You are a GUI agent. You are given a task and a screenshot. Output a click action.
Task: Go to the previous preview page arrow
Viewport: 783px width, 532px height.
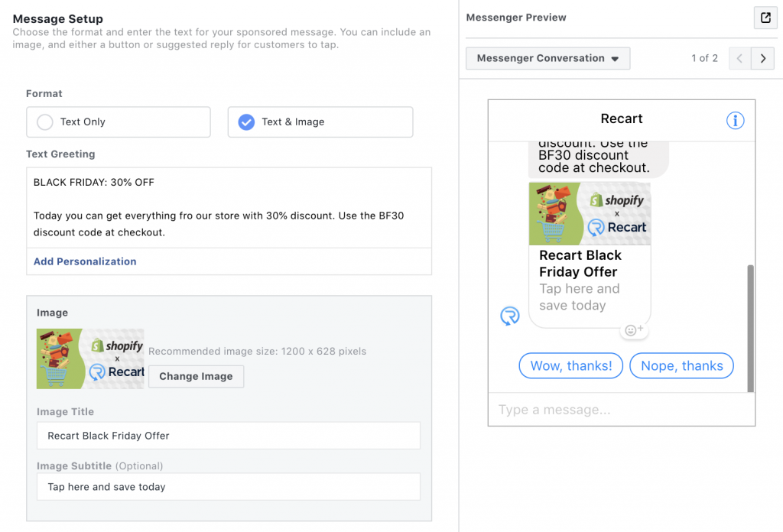[739, 58]
